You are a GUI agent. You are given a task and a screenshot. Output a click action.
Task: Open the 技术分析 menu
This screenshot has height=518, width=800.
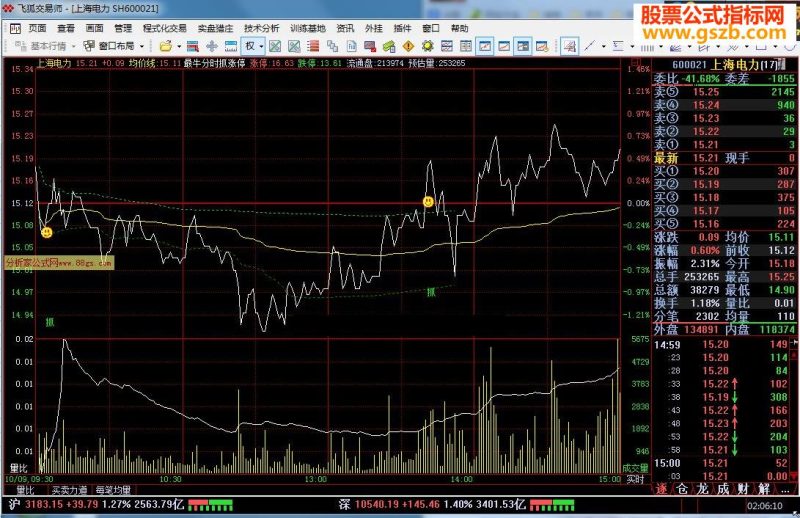tap(261, 29)
